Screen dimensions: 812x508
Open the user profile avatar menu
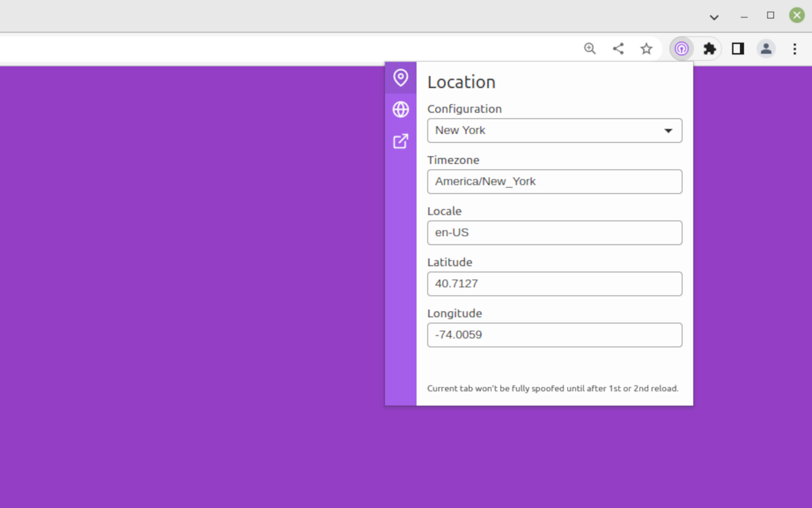point(766,49)
